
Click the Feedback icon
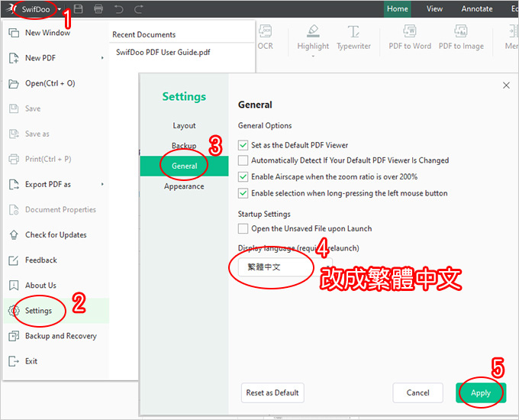(14, 260)
